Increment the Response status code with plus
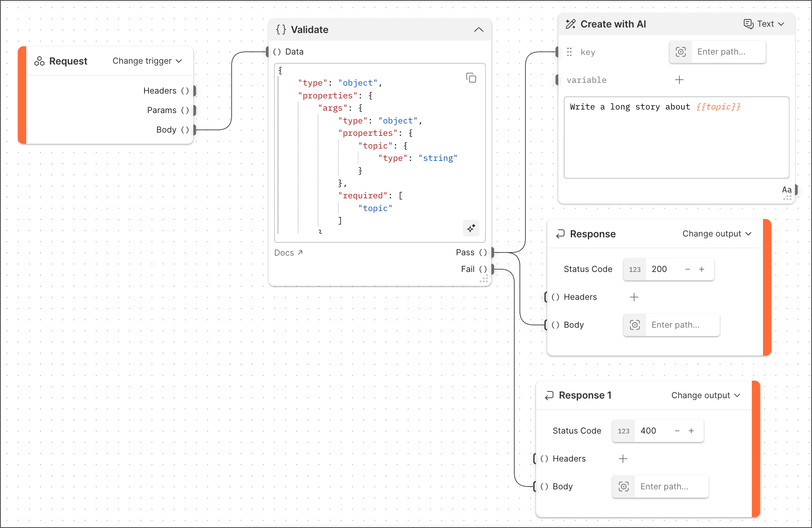 (702, 269)
